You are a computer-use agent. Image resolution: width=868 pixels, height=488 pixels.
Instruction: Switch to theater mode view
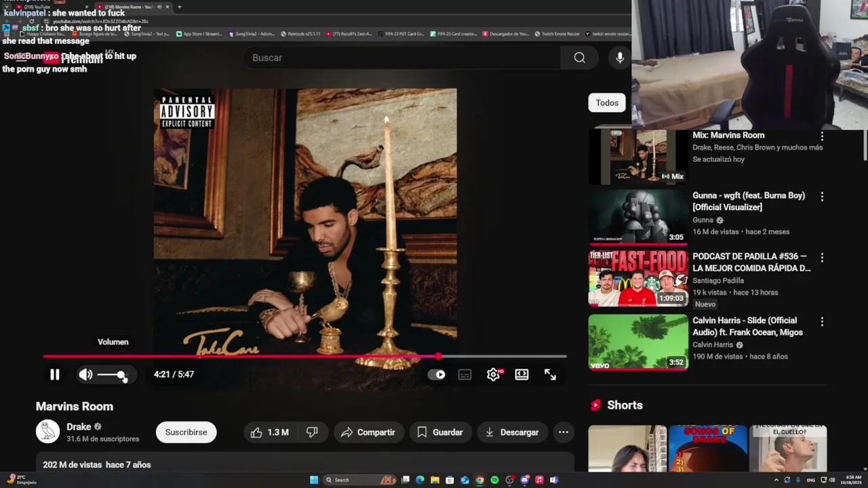click(521, 374)
